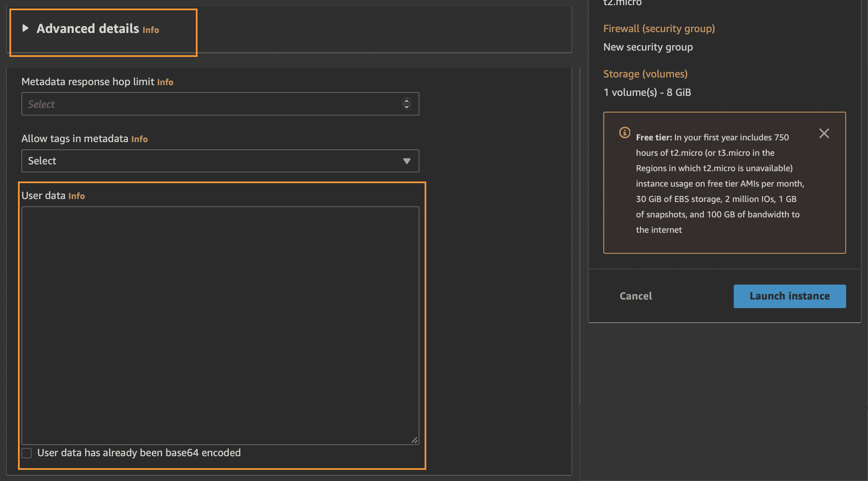The image size is (868, 481).
Task: Click the Advanced details heading text
Action: 88,29
